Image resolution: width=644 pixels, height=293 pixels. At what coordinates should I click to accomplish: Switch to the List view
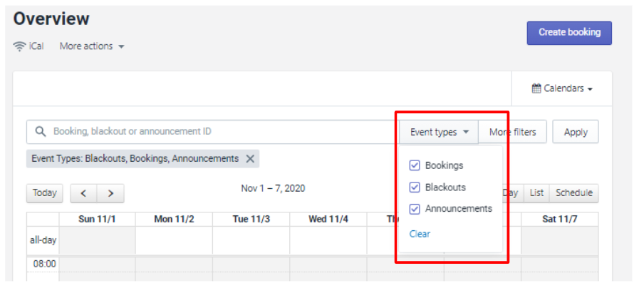[x=536, y=193]
